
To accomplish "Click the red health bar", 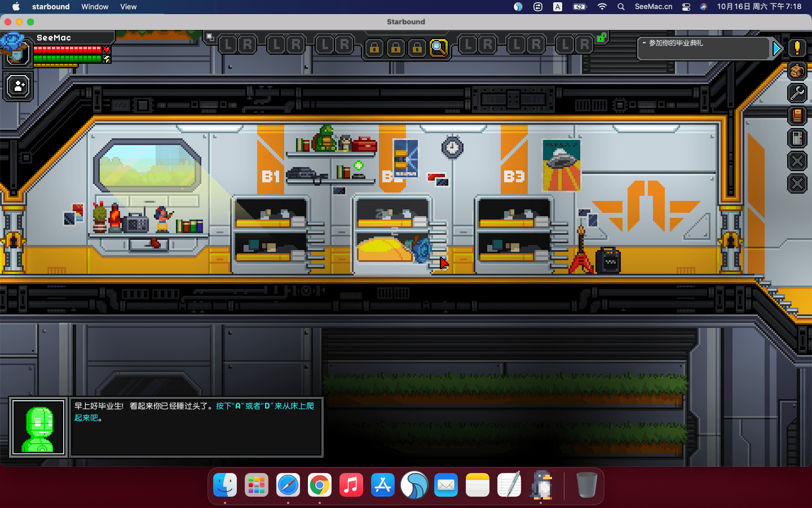I will click(x=67, y=50).
